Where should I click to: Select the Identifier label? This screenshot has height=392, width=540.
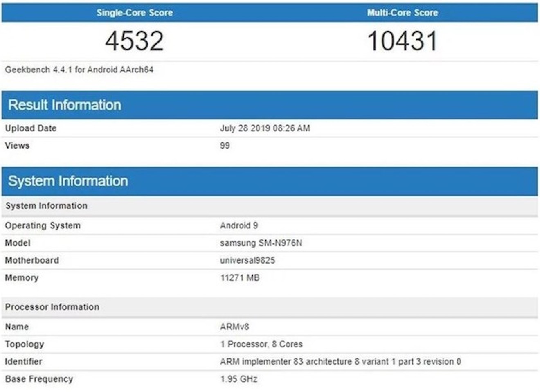(x=23, y=362)
